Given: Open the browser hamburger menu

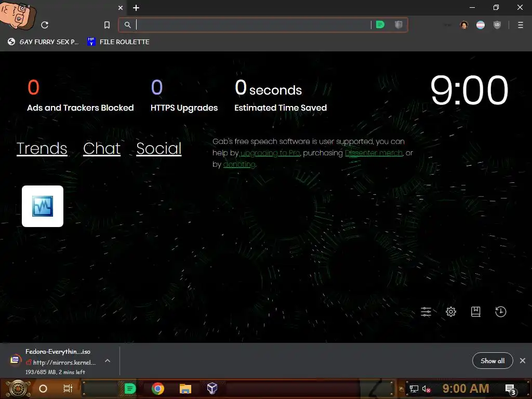Looking at the screenshot, I should point(521,25).
